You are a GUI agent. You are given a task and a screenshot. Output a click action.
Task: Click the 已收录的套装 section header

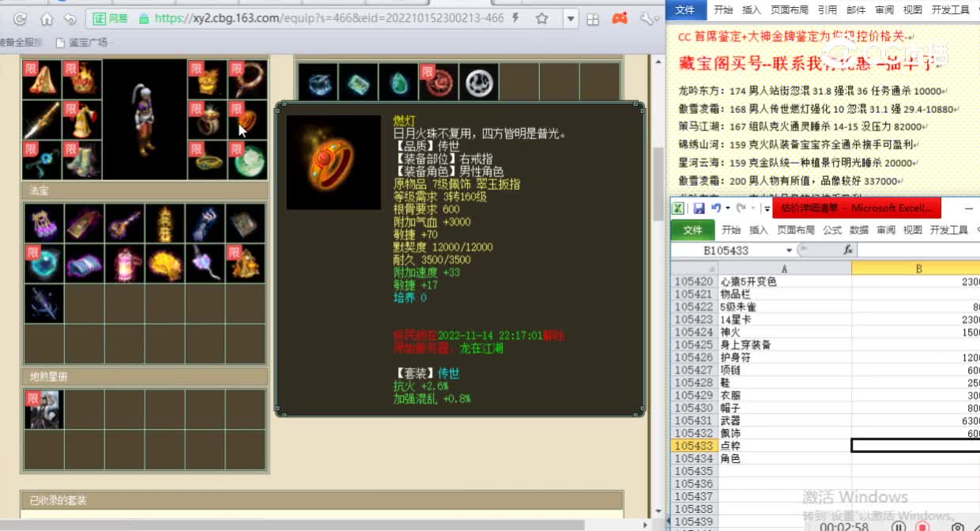[x=322, y=500]
